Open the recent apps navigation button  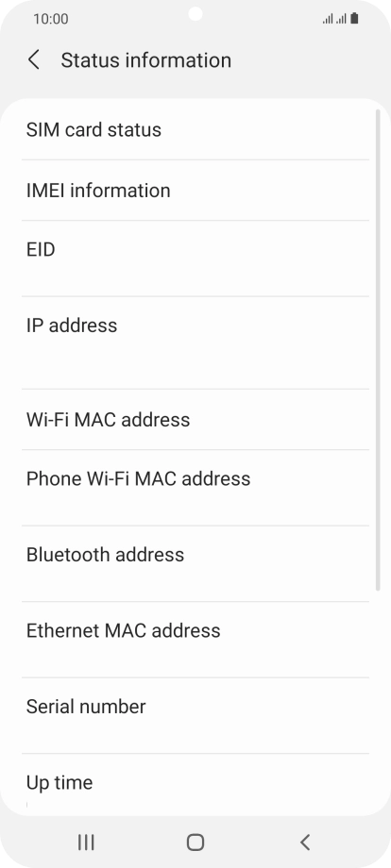pos(86,842)
